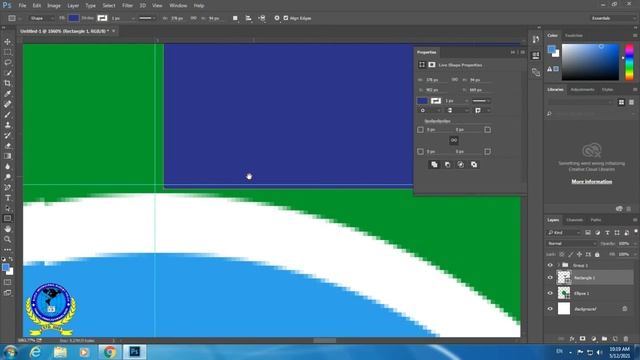
Task: Select the Horizontal Type tool
Action: pyautogui.click(x=7, y=198)
